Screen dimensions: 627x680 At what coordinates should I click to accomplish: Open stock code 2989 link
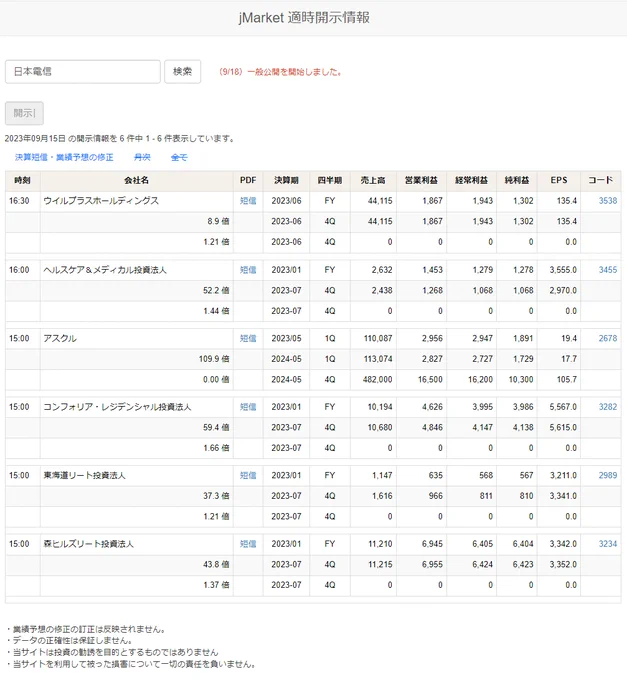click(608, 475)
